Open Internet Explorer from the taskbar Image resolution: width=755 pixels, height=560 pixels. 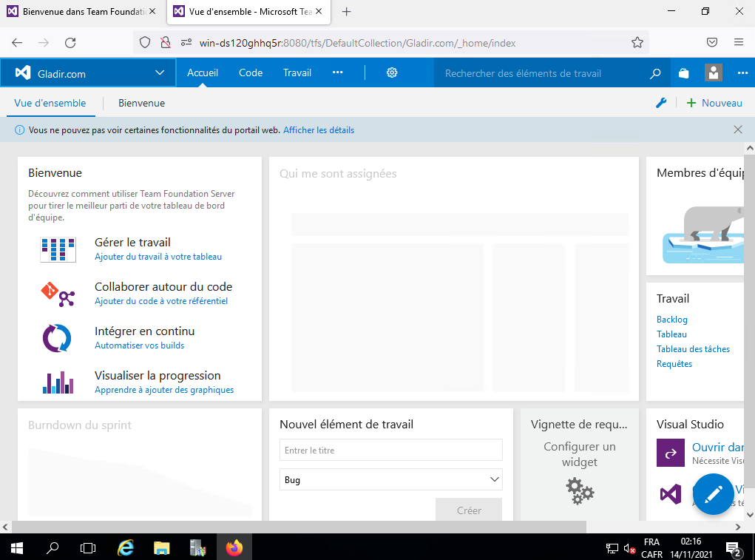(x=126, y=547)
